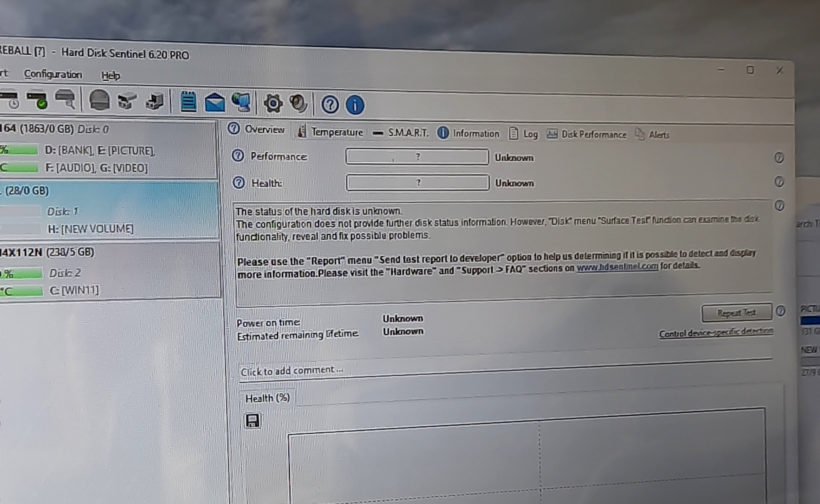Switch to the Log tab
This screenshot has height=504, width=820.
tap(523, 134)
